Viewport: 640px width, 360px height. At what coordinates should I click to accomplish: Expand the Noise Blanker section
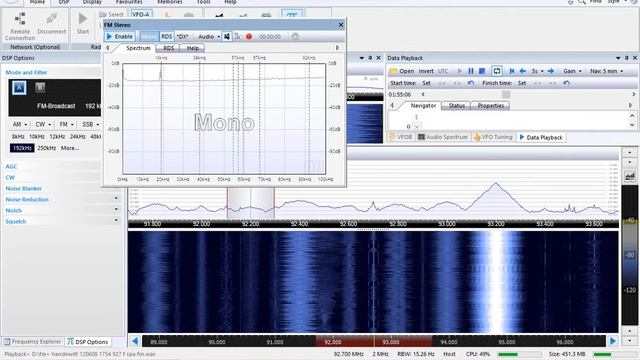[x=23, y=189]
